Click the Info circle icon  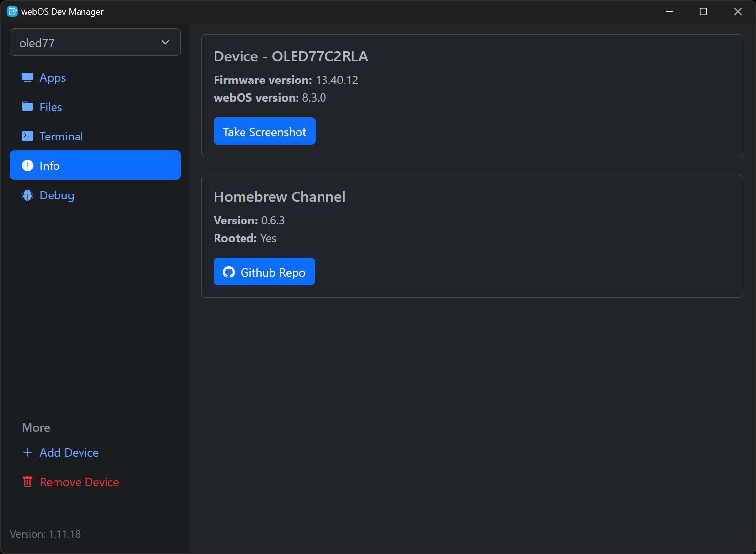(27, 166)
